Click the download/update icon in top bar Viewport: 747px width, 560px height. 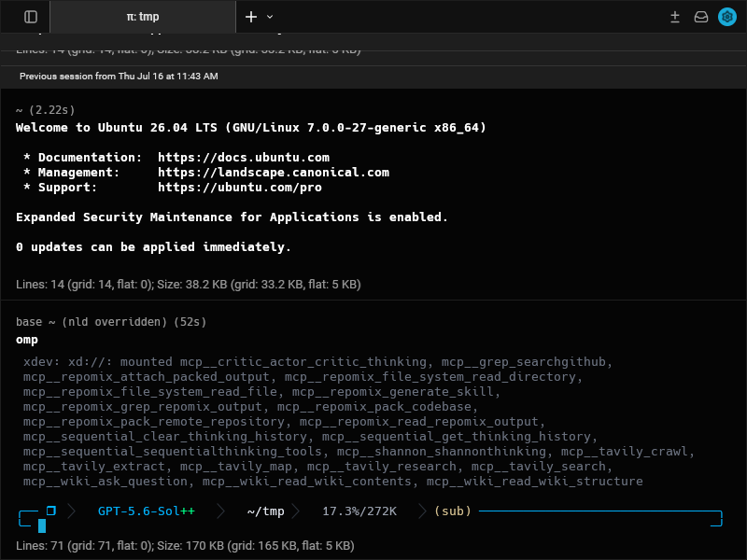(674, 17)
